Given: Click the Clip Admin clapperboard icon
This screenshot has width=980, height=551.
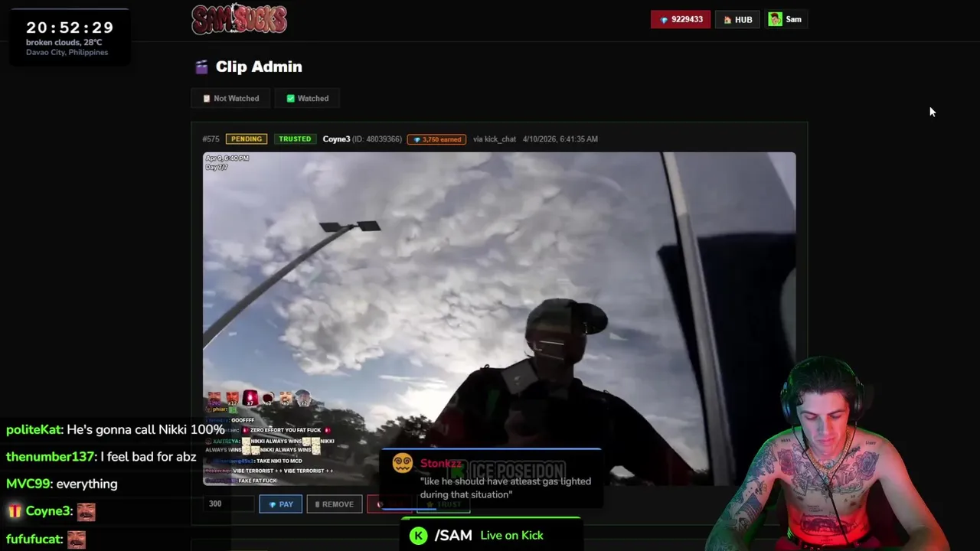Looking at the screenshot, I should click(x=201, y=67).
